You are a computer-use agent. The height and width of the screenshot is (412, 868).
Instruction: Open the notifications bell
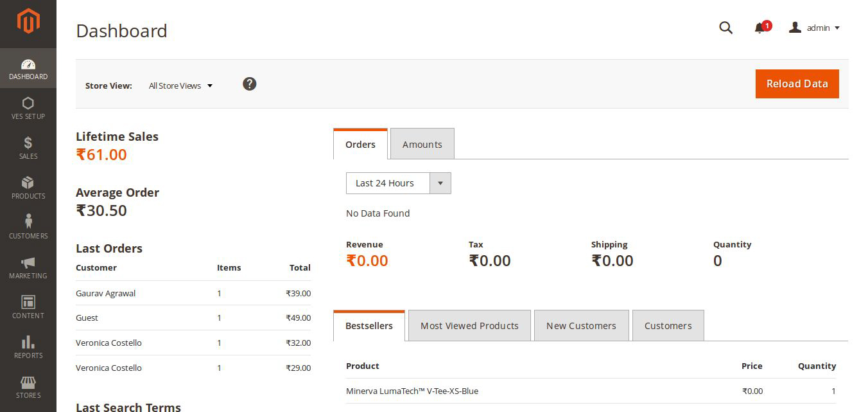coord(760,28)
